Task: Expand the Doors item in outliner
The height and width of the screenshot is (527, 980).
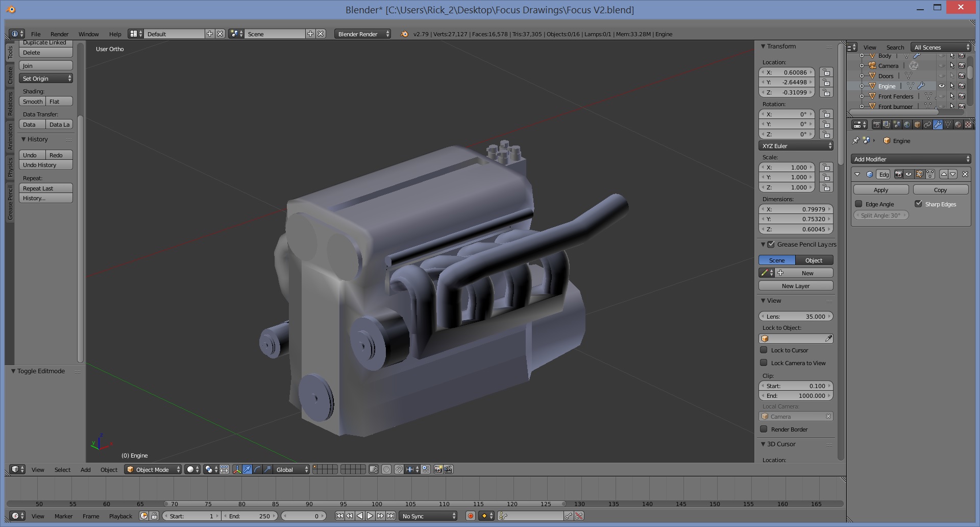Action: pyautogui.click(x=862, y=76)
